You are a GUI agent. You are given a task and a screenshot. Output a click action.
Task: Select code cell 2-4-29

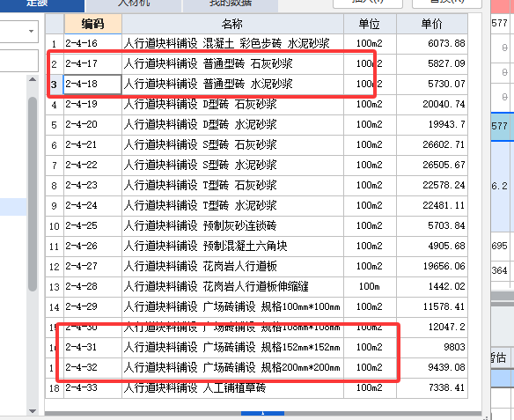tap(92, 307)
